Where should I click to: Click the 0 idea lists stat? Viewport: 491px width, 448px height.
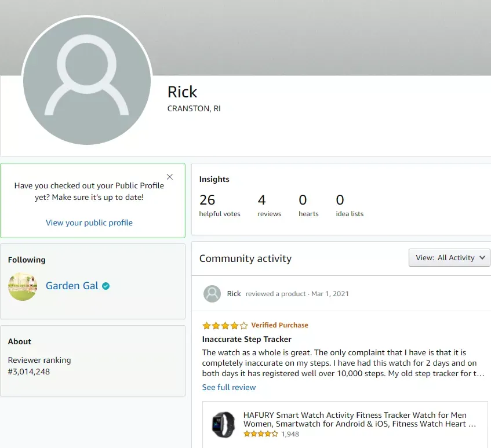(350, 205)
